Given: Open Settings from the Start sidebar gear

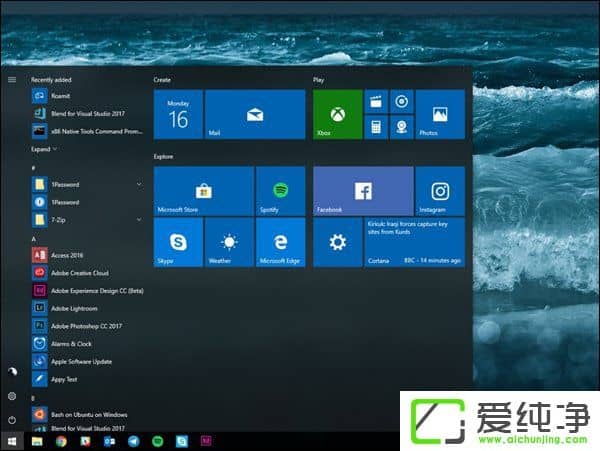Looking at the screenshot, I should pyautogui.click(x=12, y=396).
